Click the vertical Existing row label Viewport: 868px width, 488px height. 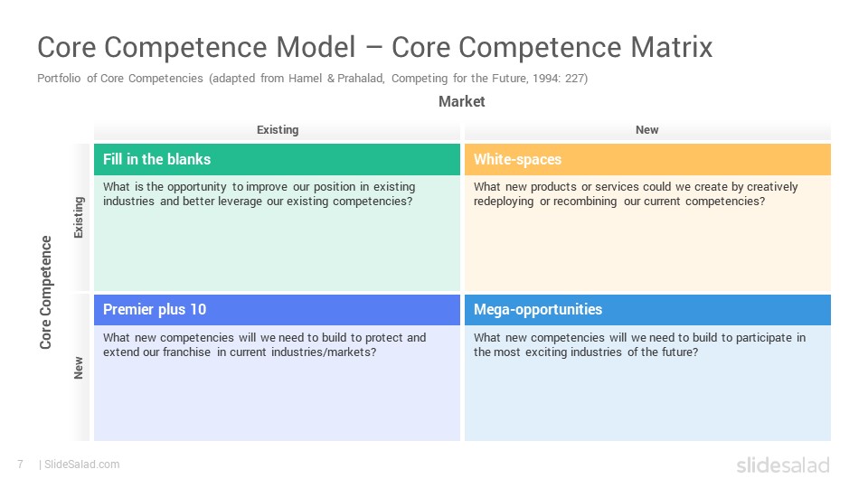pos(79,218)
